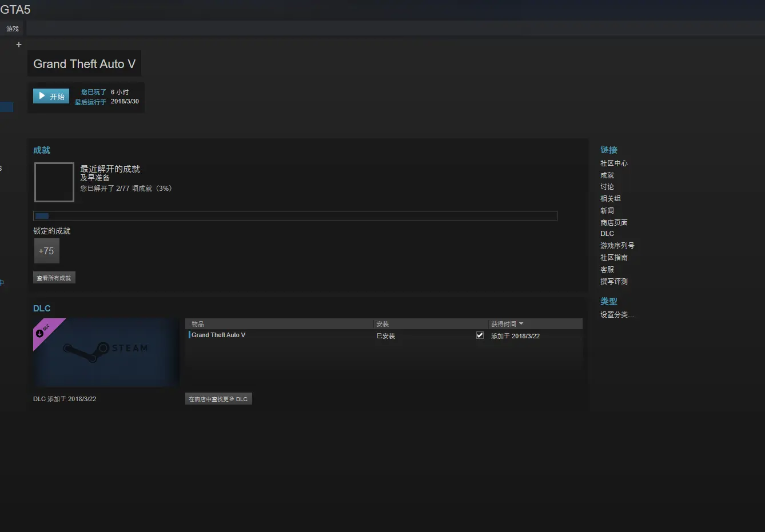Click 已安装 status cell
This screenshot has height=532, width=765.
386,336
